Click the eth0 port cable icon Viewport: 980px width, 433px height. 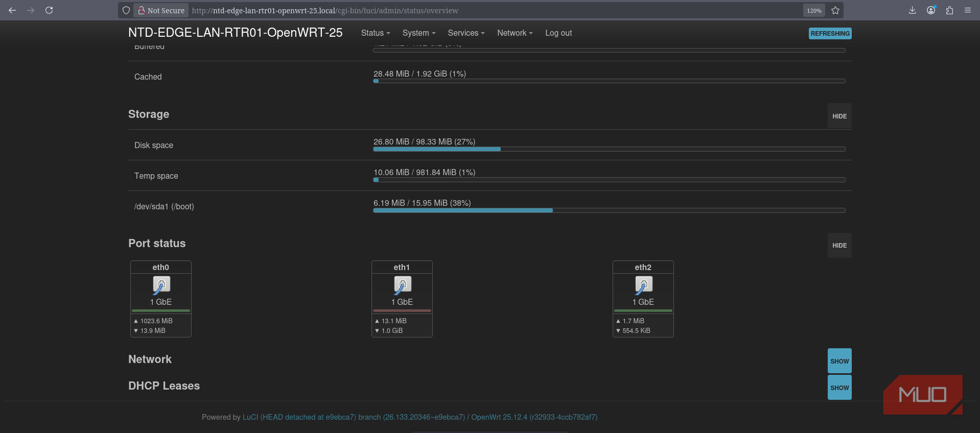[161, 285]
